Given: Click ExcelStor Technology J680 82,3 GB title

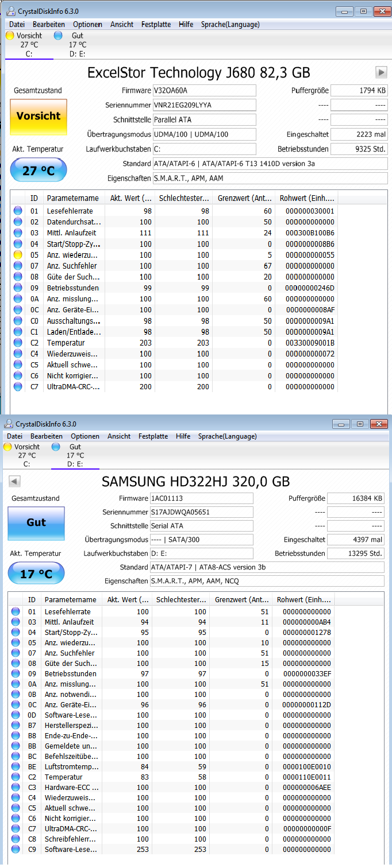Looking at the screenshot, I should pos(198,73).
